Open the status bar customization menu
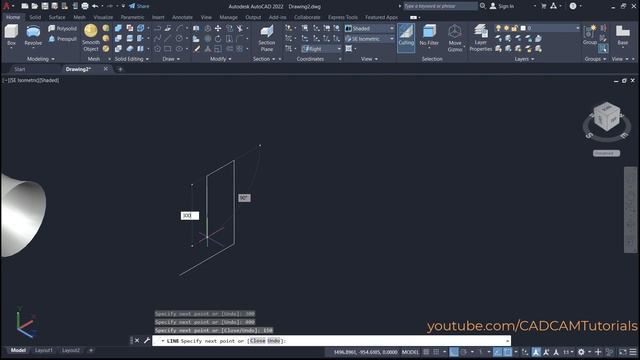 click(x=633, y=352)
